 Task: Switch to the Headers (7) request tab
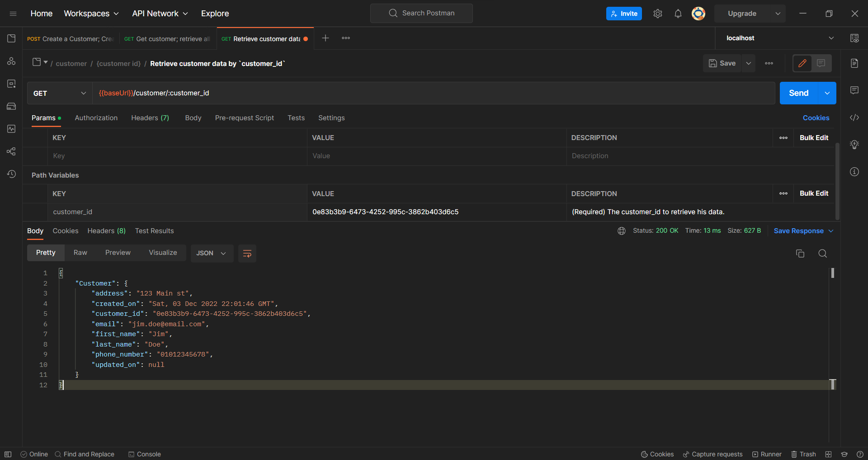coord(150,118)
